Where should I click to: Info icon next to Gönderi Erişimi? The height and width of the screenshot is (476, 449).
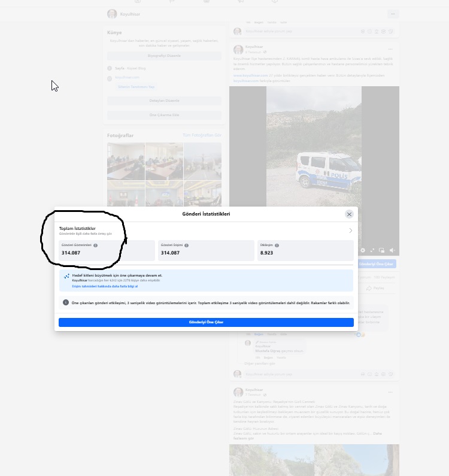pos(186,245)
